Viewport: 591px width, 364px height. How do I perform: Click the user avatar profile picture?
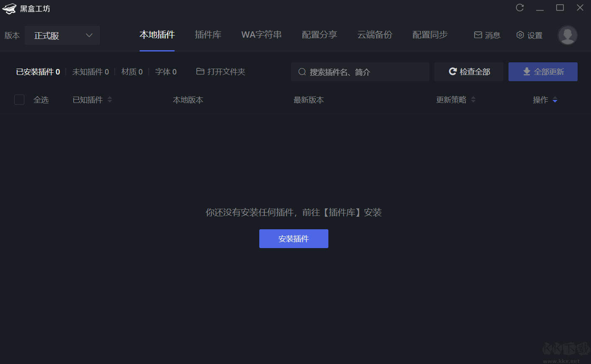point(568,35)
